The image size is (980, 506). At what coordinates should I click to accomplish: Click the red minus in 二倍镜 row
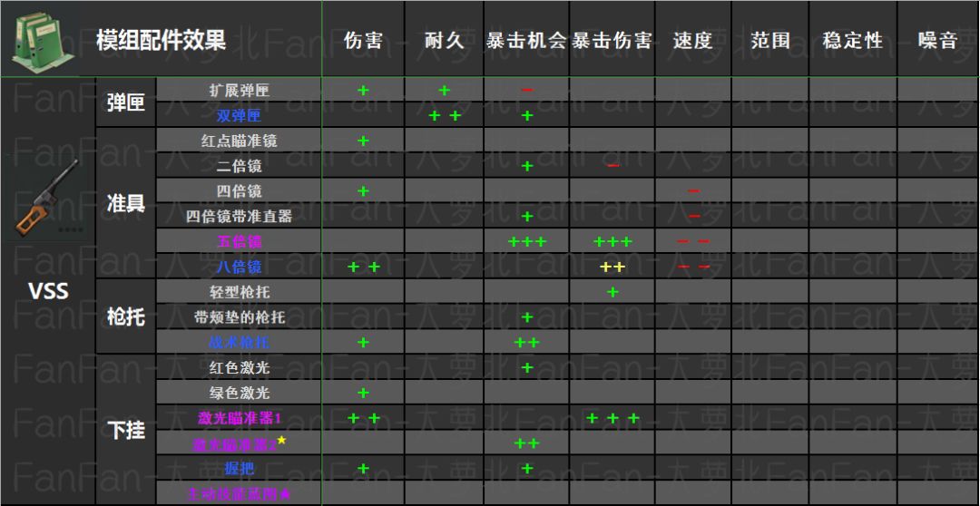coord(613,166)
